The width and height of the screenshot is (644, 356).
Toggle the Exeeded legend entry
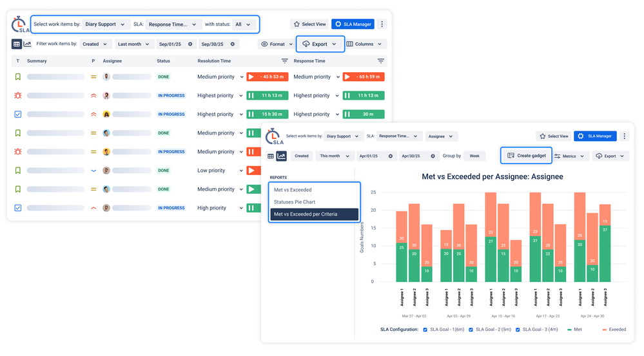click(x=614, y=330)
